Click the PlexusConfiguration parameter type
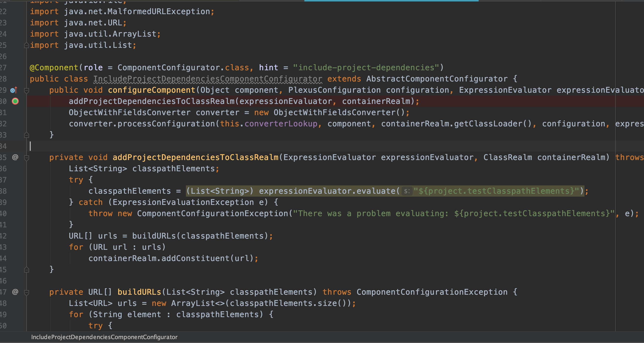 [334, 90]
